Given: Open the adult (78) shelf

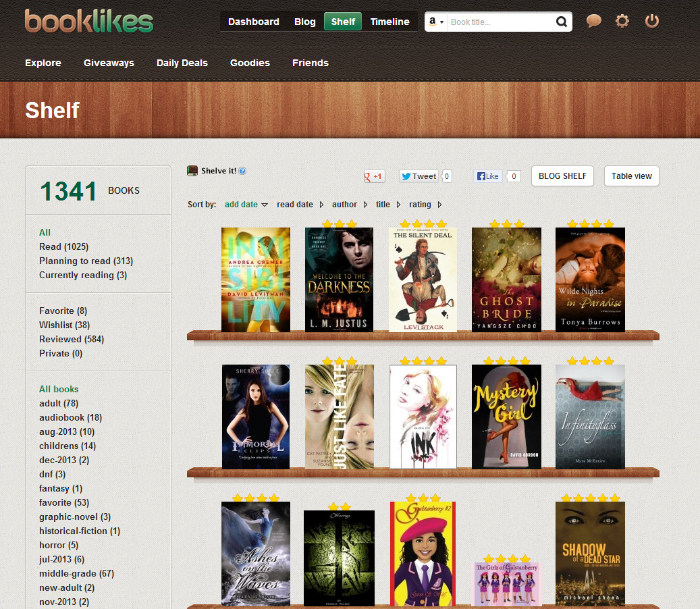Looking at the screenshot, I should click(x=59, y=403).
